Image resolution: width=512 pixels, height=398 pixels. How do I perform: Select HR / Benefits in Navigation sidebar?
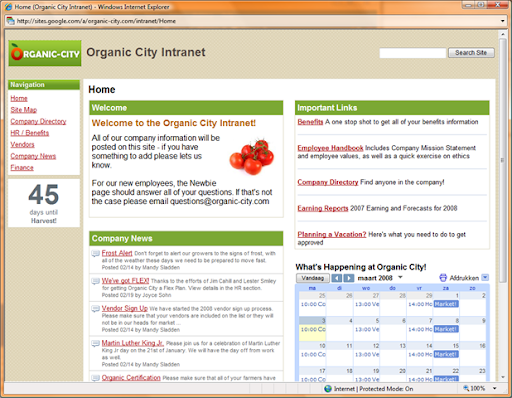[30, 133]
